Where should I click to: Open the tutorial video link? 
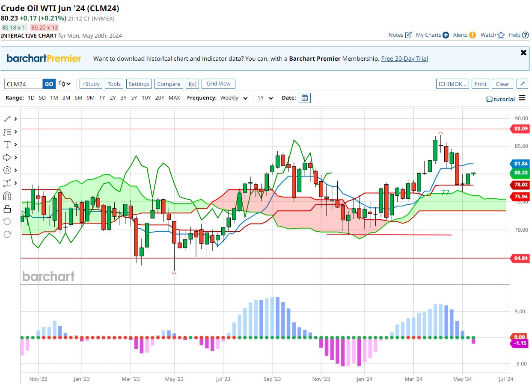pyautogui.click(x=501, y=99)
